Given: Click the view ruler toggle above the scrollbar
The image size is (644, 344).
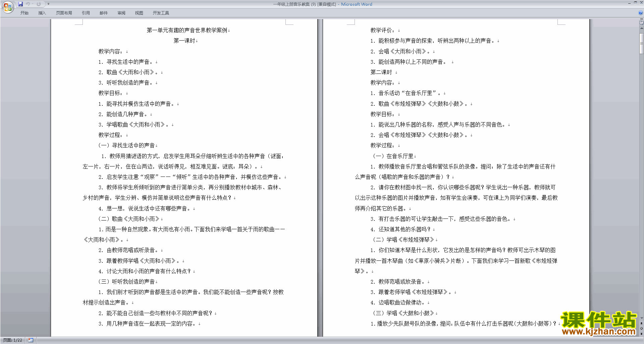Looking at the screenshot, I should click(x=641, y=23).
